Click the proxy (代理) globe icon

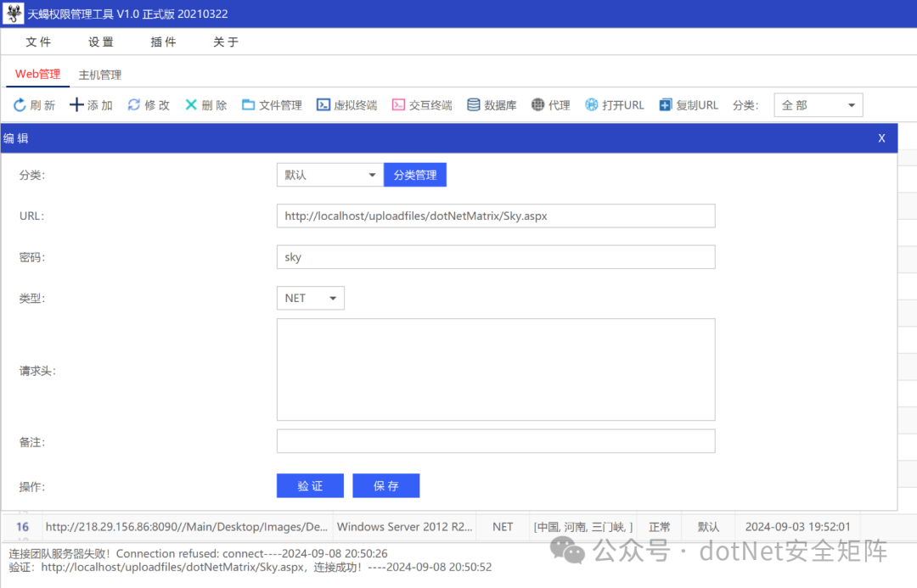(537, 105)
